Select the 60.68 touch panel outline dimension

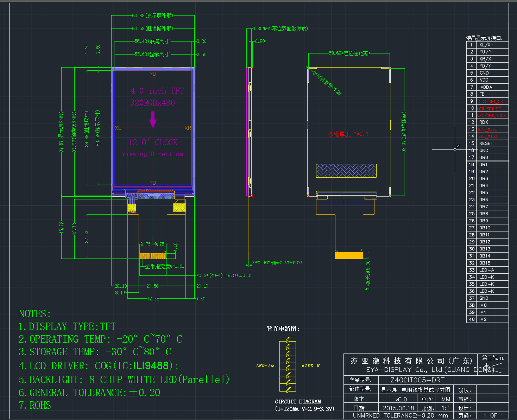[153, 28]
